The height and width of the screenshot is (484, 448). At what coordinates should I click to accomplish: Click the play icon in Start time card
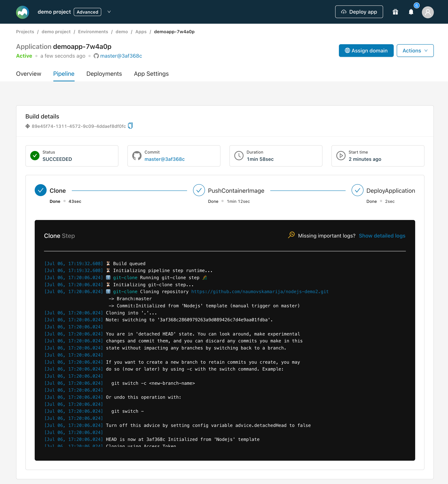tap(341, 156)
